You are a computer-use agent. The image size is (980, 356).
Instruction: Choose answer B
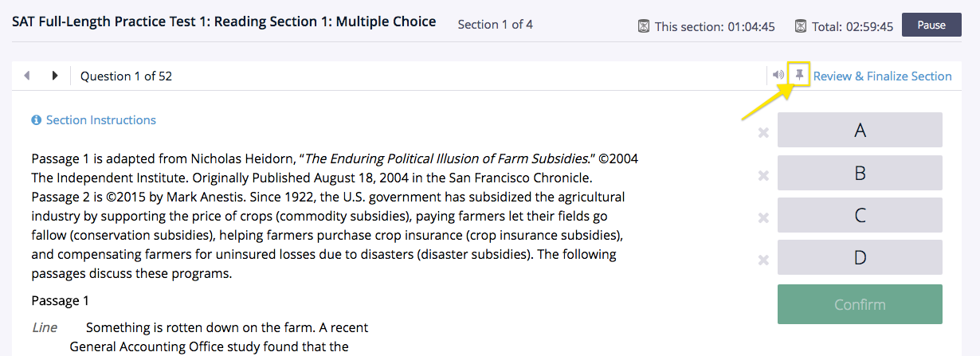coord(860,173)
